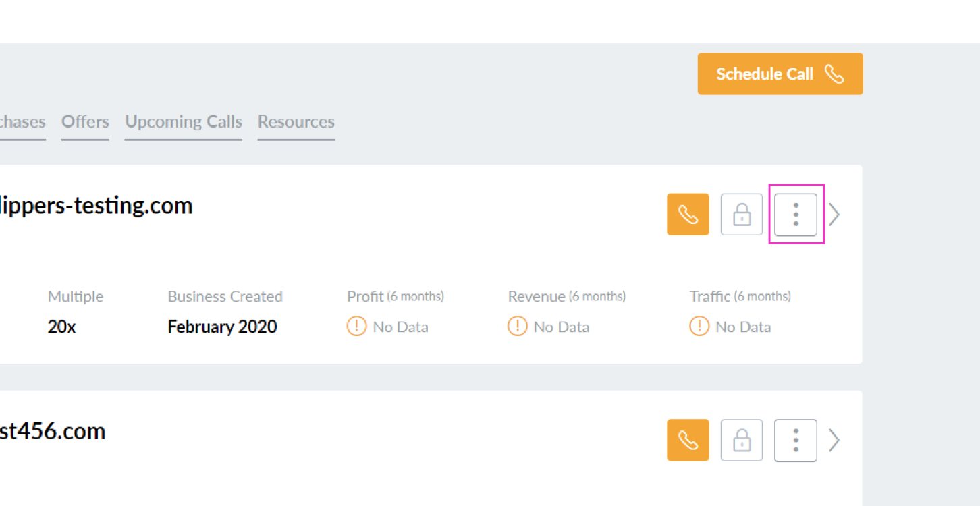The width and height of the screenshot is (980, 506).
Task: Open three-dot menu for st456.com listing
Action: click(x=796, y=441)
